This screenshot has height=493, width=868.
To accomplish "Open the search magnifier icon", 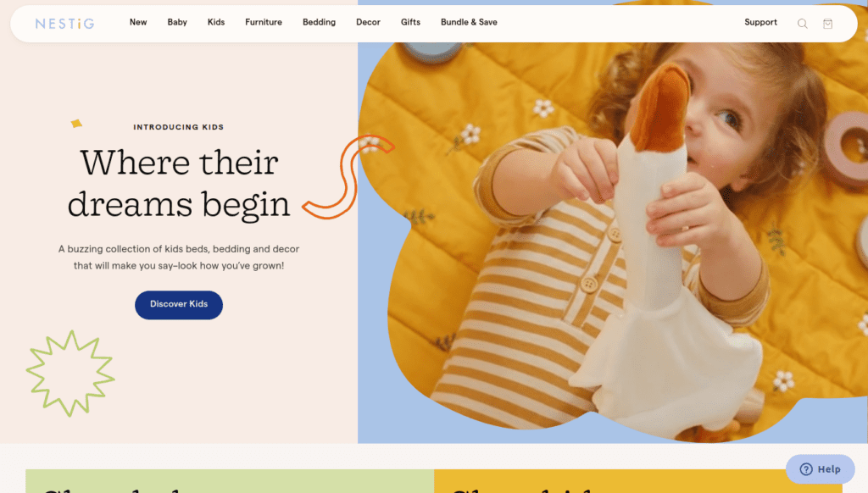I will 802,23.
